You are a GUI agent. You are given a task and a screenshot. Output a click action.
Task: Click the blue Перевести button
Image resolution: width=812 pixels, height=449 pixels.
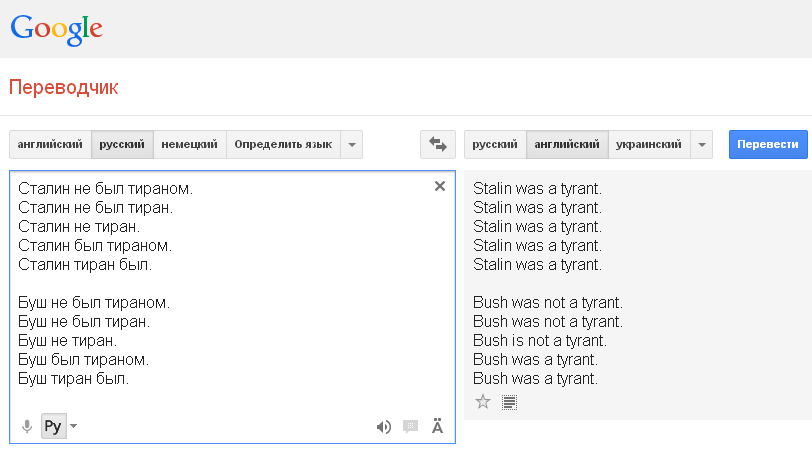click(x=768, y=144)
